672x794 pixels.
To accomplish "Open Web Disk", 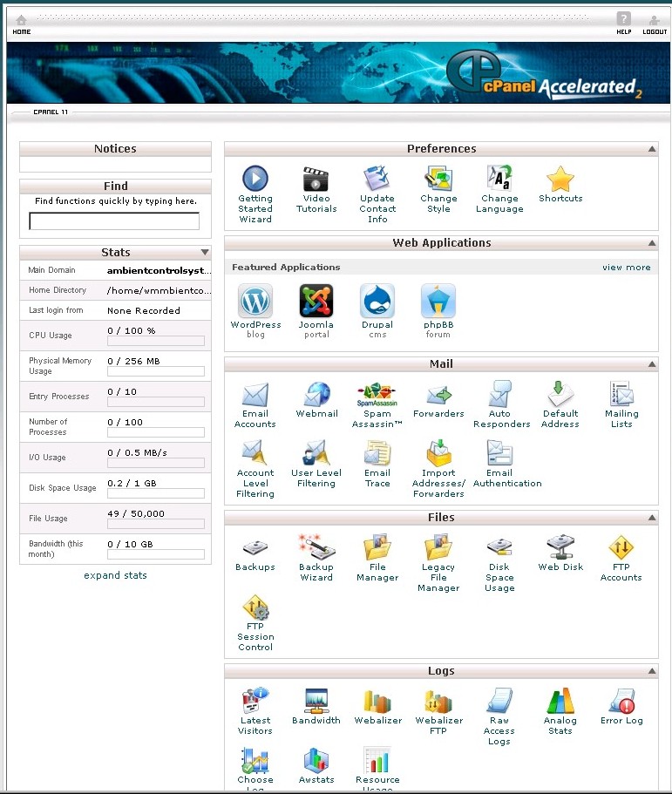I will click(560, 553).
